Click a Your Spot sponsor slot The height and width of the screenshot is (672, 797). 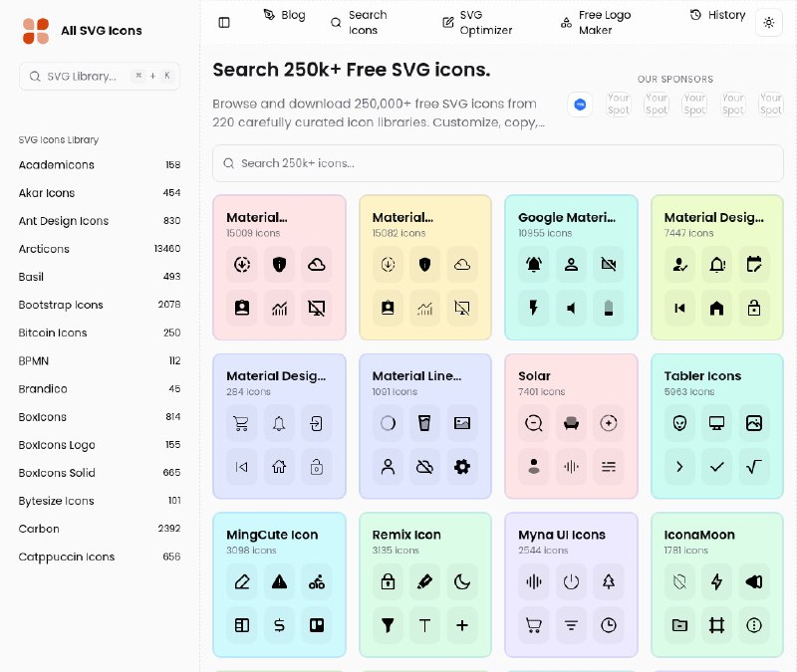click(x=618, y=104)
